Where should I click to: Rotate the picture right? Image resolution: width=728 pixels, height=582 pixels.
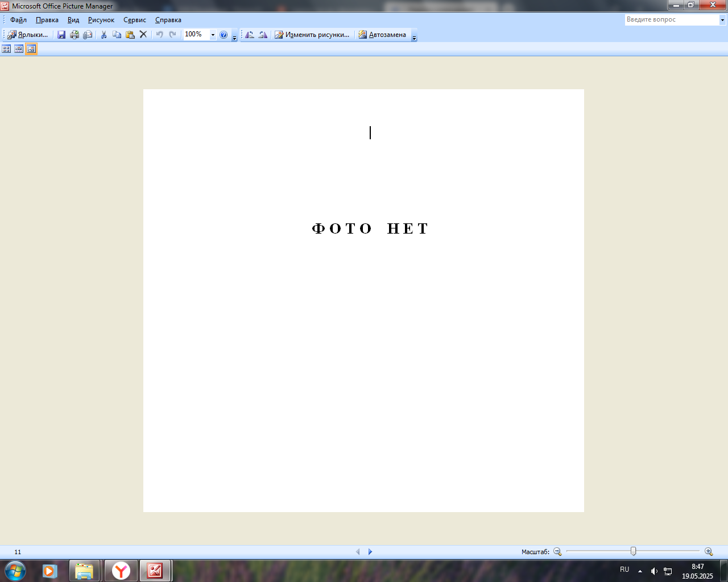[x=263, y=35]
